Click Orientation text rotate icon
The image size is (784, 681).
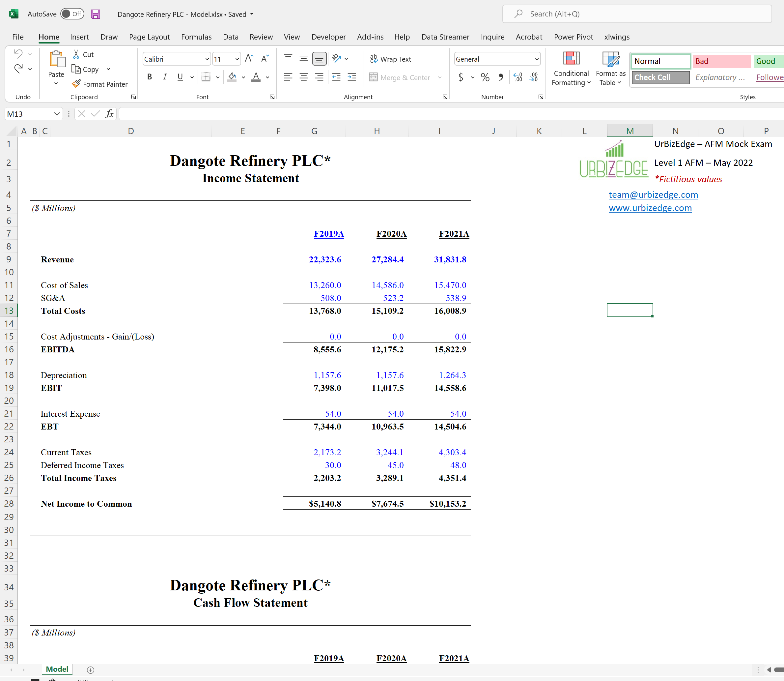pos(336,59)
